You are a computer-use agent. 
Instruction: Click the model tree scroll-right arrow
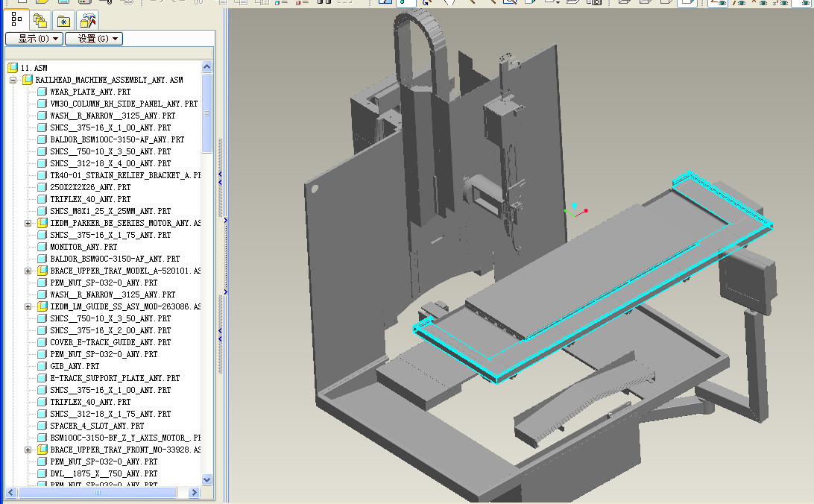coord(194,492)
